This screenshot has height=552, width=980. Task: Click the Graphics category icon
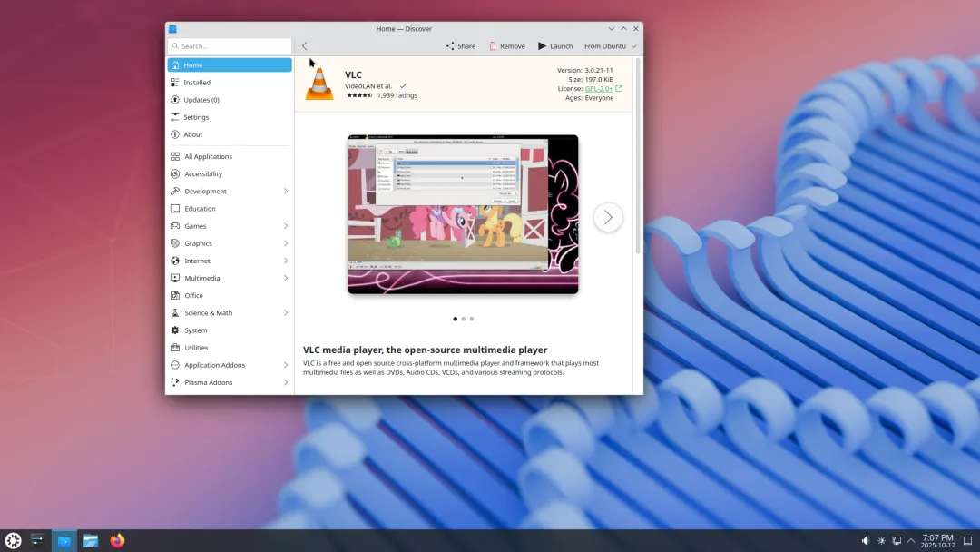[175, 243]
